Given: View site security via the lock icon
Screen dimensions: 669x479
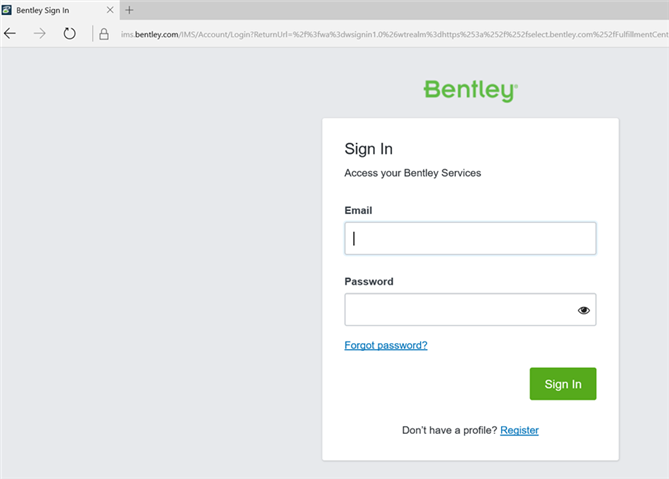Looking at the screenshot, I should pos(103,33).
